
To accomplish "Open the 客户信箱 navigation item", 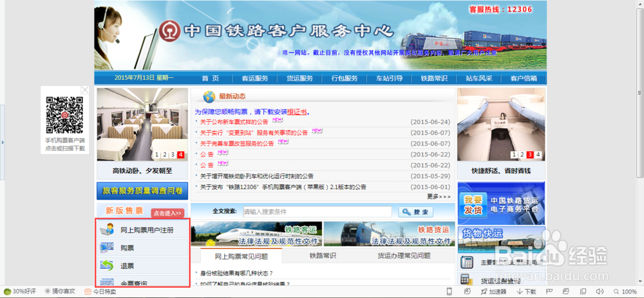I will tap(524, 79).
